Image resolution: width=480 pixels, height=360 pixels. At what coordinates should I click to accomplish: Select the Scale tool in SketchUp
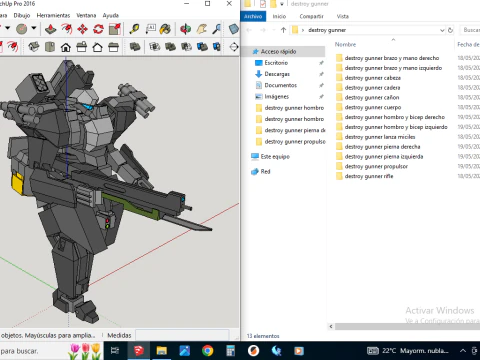(x=114, y=29)
